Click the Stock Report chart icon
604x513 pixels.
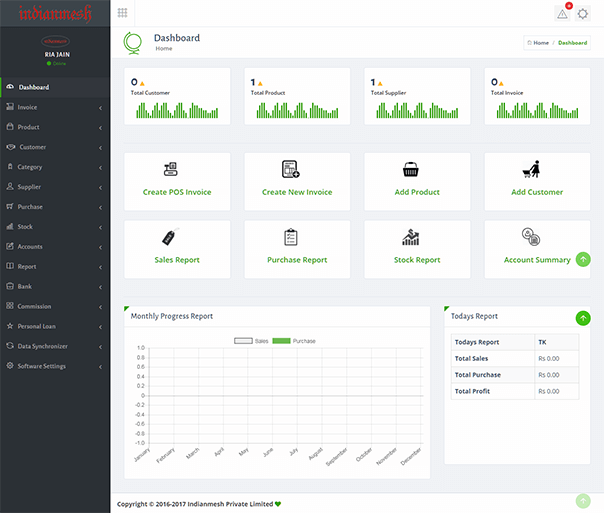coord(411,237)
